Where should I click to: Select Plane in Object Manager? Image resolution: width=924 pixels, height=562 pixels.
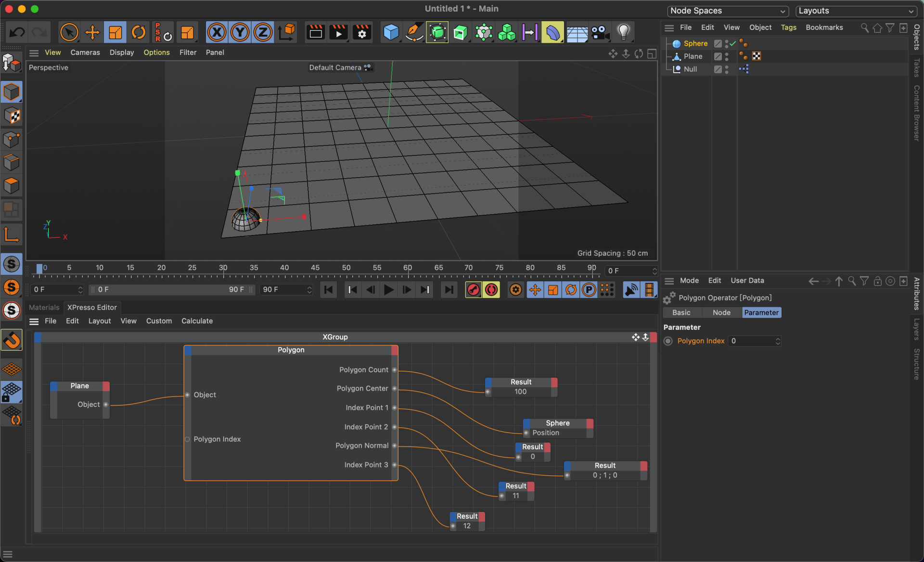pyautogui.click(x=693, y=56)
